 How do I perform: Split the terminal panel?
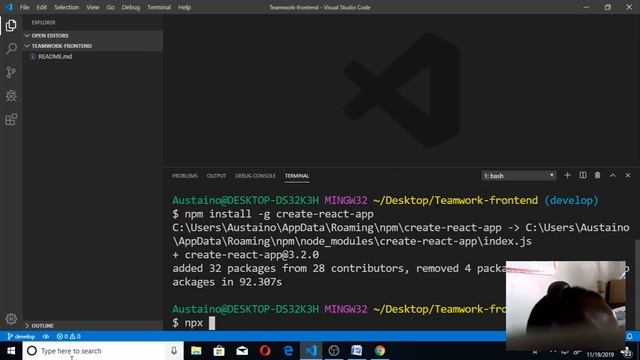tap(583, 175)
